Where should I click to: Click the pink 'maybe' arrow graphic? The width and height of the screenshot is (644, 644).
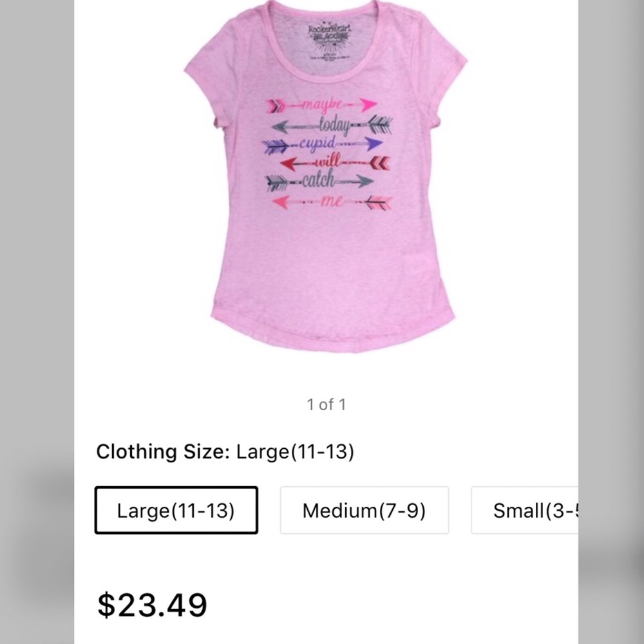coord(321,106)
